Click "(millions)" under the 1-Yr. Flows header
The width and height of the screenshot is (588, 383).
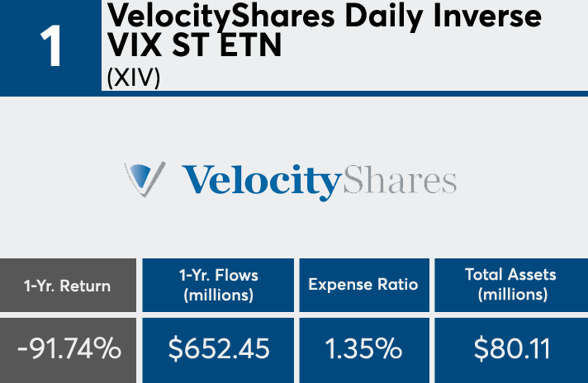tap(218, 295)
